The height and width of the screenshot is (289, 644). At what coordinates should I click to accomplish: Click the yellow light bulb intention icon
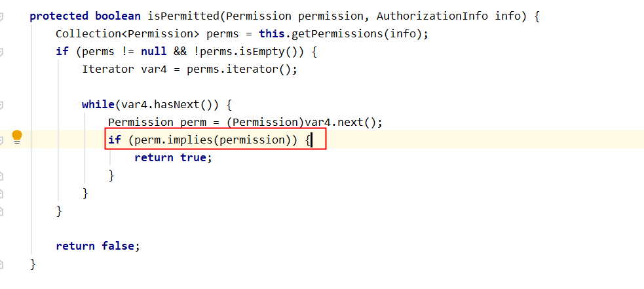[x=17, y=136]
